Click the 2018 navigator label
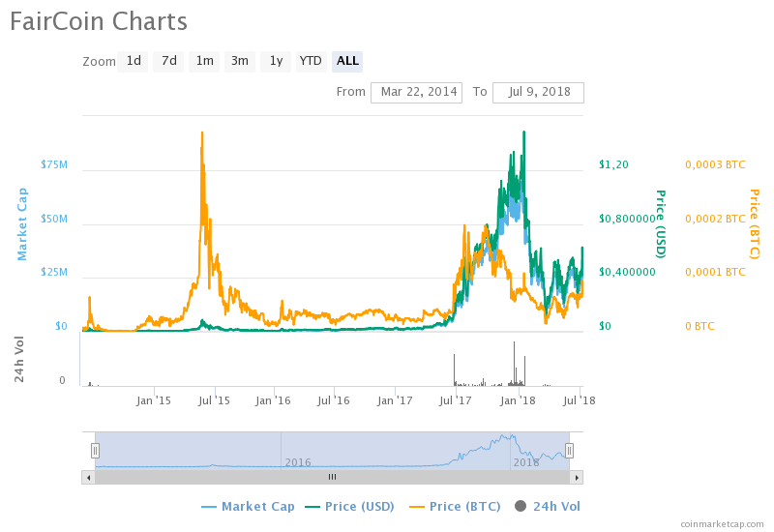Viewport: 774px width, 532px height. click(x=526, y=462)
